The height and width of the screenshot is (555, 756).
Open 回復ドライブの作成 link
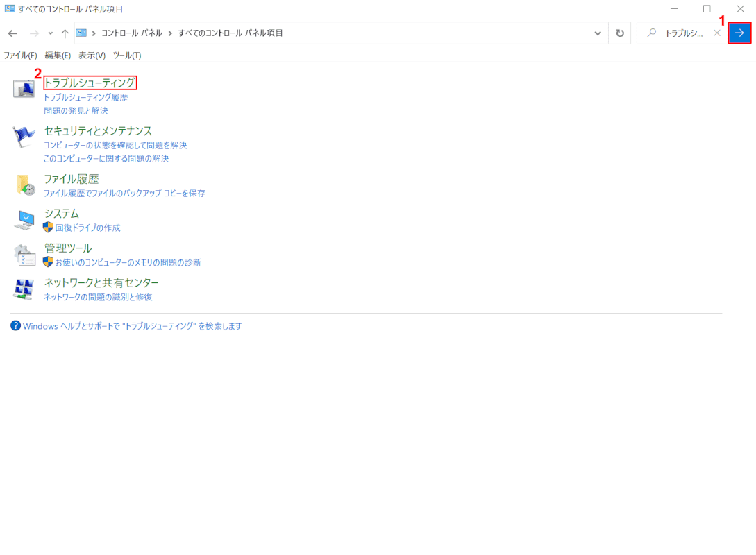pos(87,228)
